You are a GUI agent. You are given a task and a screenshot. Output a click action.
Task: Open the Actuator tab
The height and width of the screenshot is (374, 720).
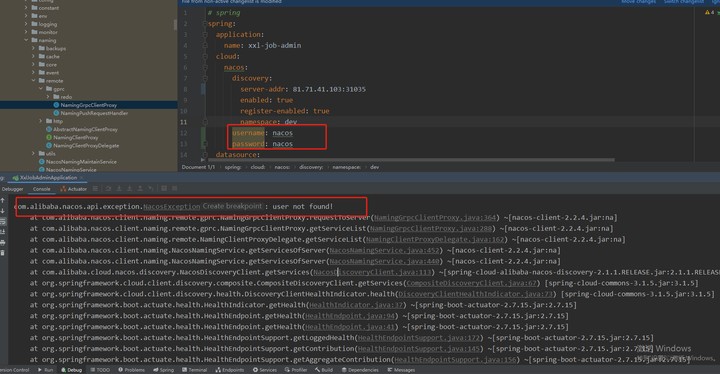73,189
